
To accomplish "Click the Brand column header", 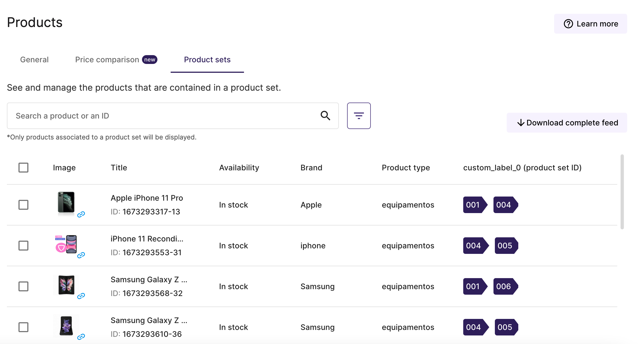I will [x=311, y=168].
